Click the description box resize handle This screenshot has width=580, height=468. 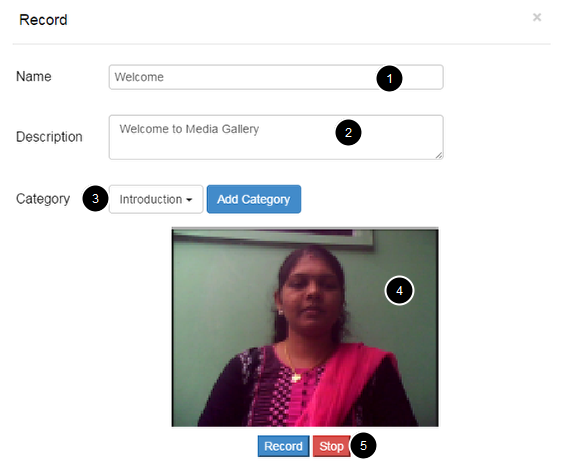pyautogui.click(x=439, y=155)
